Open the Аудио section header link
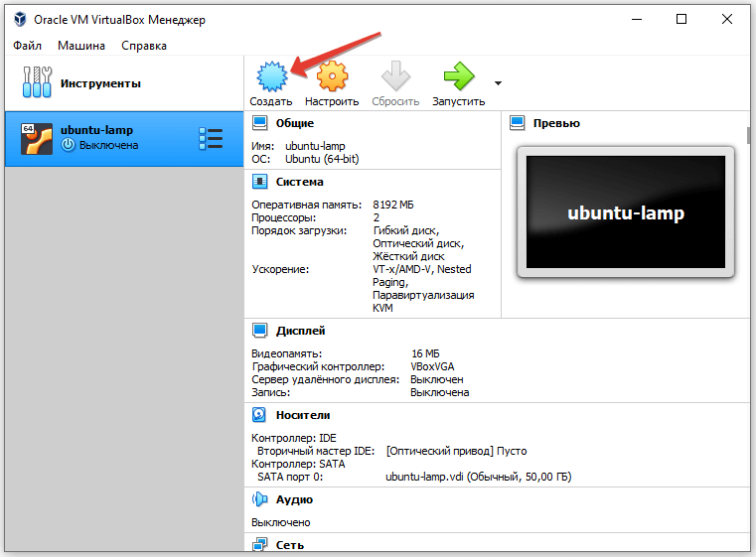 [x=294, y=499]
